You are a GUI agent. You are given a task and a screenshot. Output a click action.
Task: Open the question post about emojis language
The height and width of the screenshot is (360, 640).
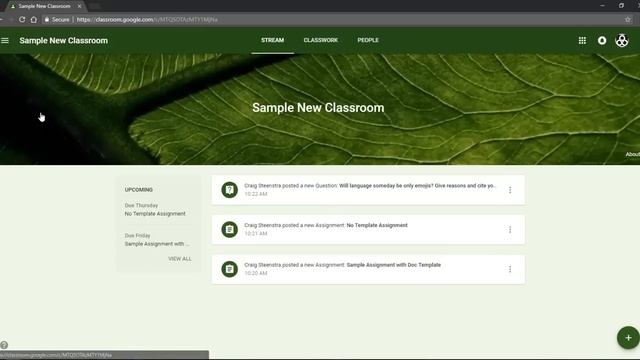(x=368, y=190)
